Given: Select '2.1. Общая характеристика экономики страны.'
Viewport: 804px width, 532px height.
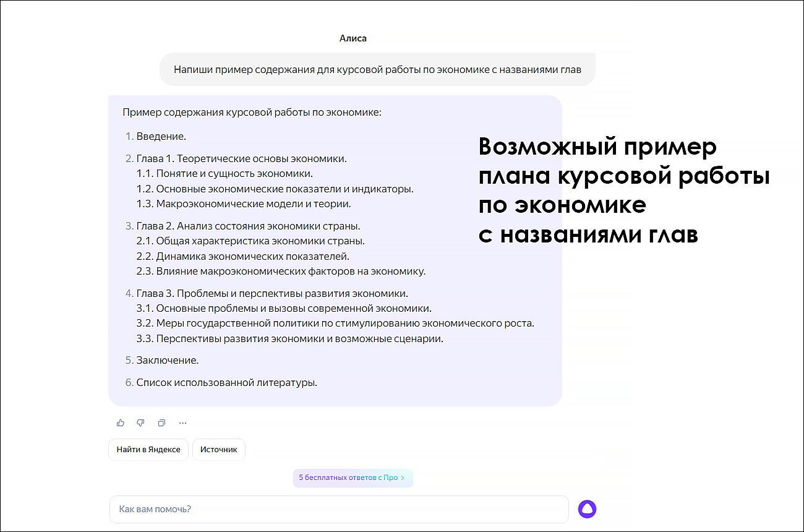Looking at the screenshot, I should pos(250,241).
